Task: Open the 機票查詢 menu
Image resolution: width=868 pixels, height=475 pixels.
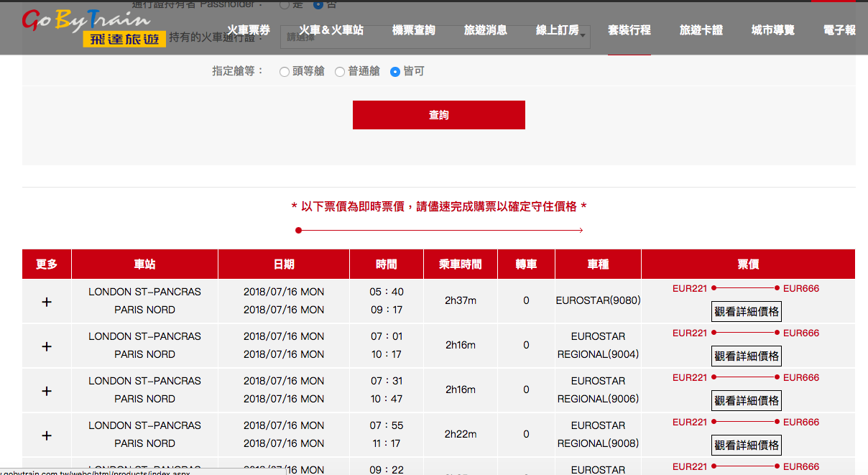Action: (x=414, y=30)
